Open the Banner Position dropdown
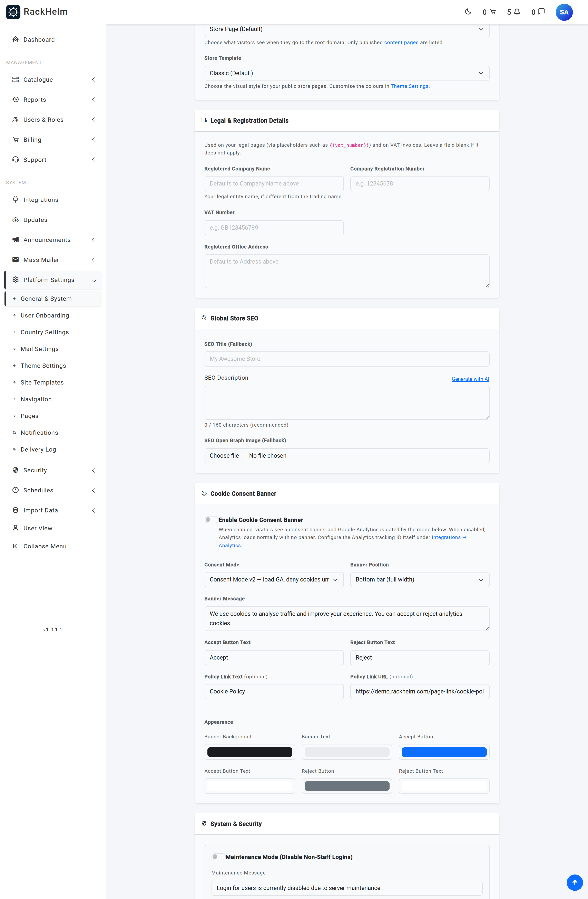The image size is (588, 899). coord(419,579)
